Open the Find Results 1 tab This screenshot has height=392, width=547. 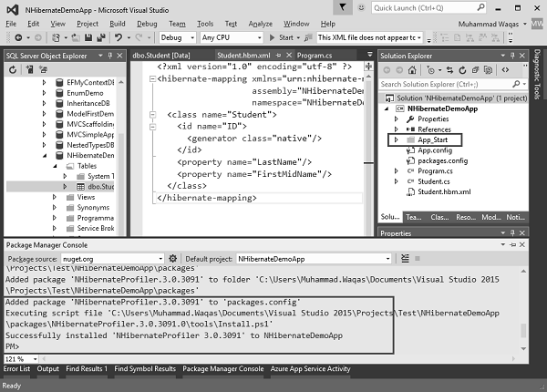tap(87, 368)
